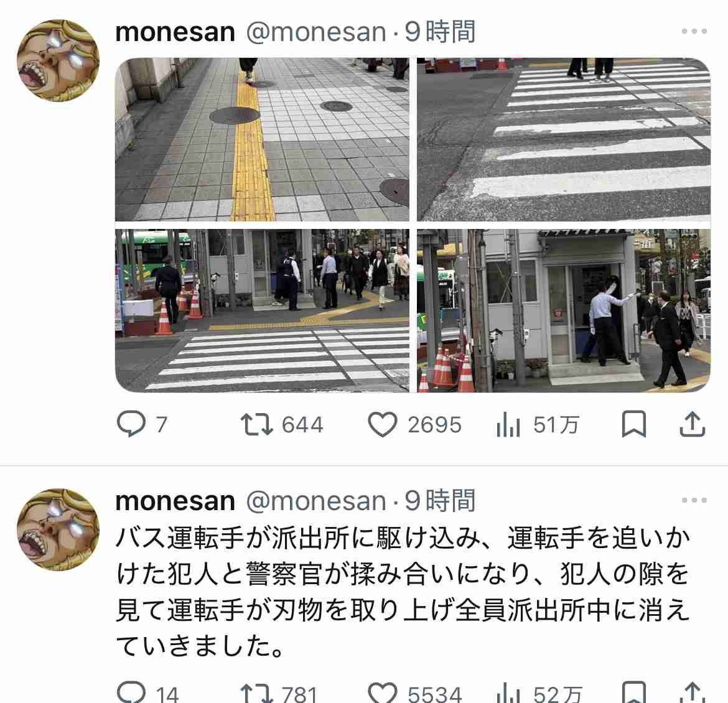Image resolution: width=728 pixels, height=703 pixels.
Task: View second tweet analytics showing 52万
Action: coord(538,693)
